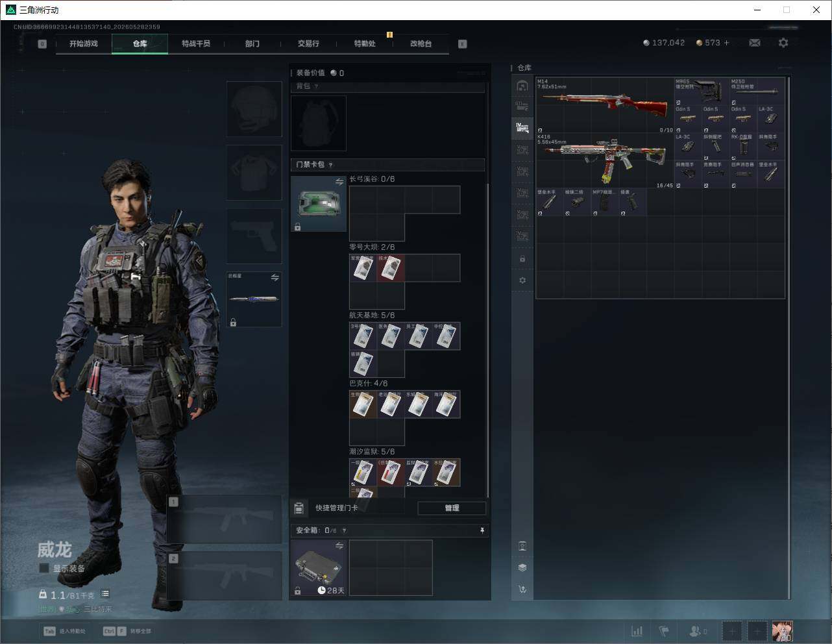Click the Q key previous-tab icon
832x644 pixels.
[42, 44]
